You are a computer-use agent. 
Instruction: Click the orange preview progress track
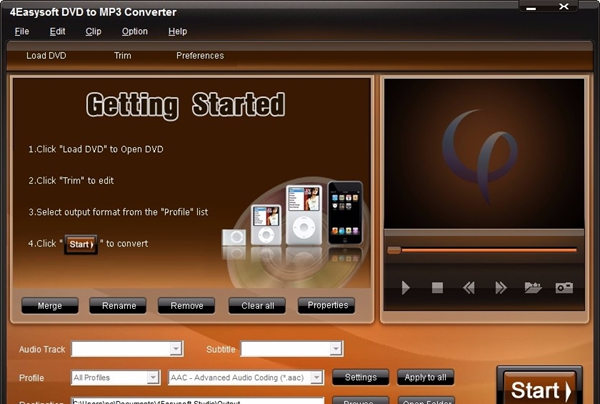click(x=489, y=250)
